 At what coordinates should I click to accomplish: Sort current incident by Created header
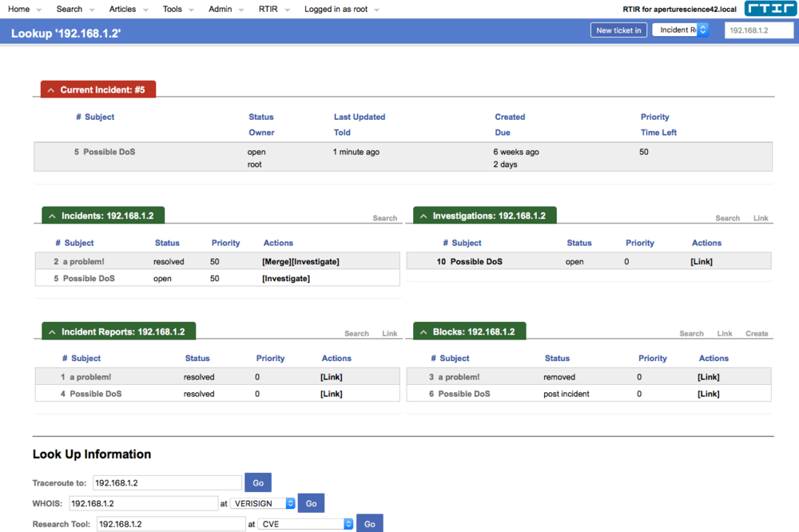click(510, 117)
